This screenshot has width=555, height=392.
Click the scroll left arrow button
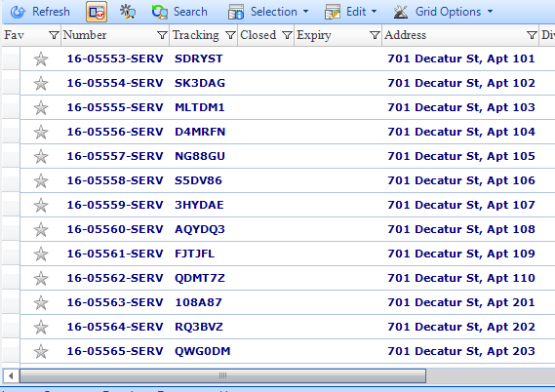(11, 375)
